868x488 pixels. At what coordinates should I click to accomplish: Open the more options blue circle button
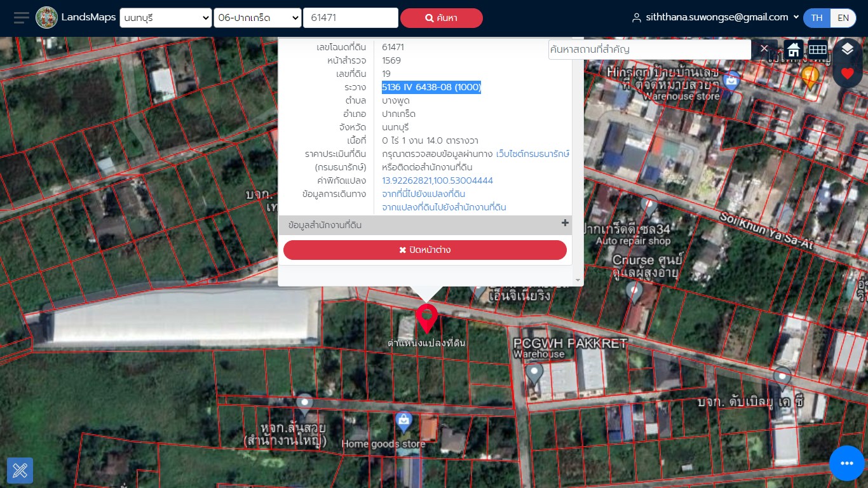click(x=846, y=463)
